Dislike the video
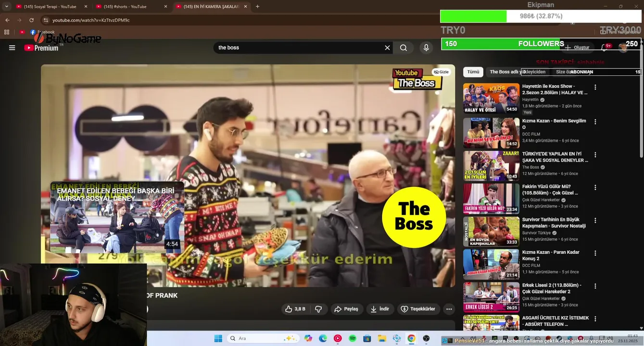 [x=318, y=309]
